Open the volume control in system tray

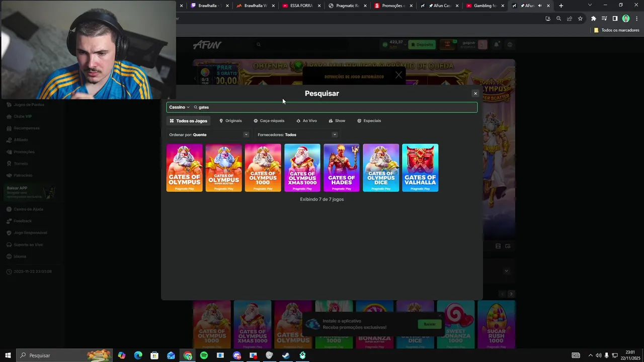[598, 355]
